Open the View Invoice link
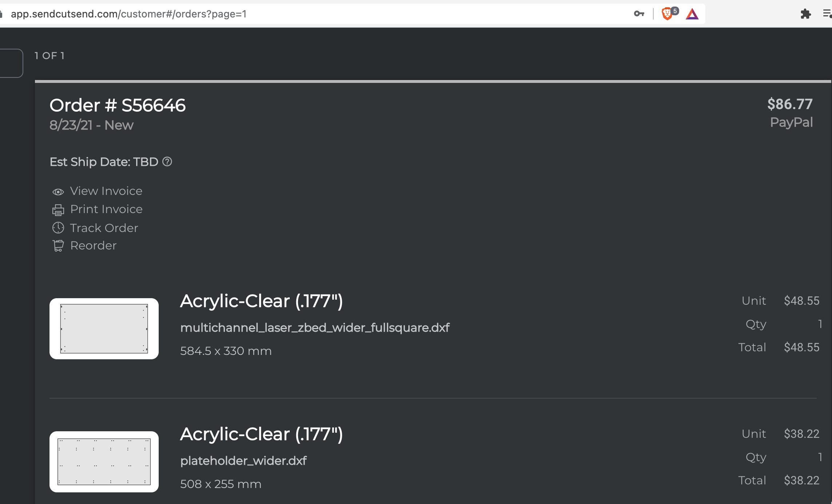The height and width of the screenshot is (504, 832). [x=106, y=191]
